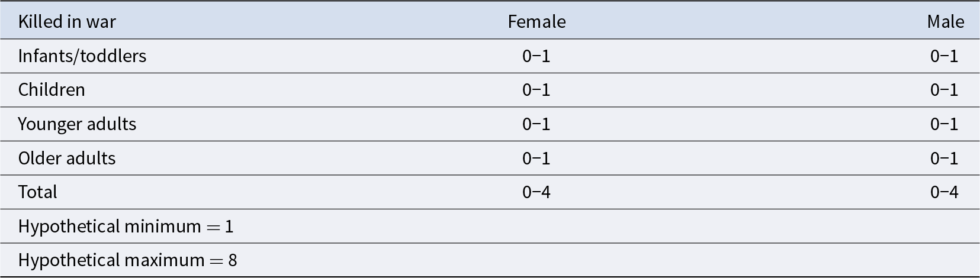Screen dimensions: 980x278
Task: Select Female value for Older adults
Action: click(536, 159)
